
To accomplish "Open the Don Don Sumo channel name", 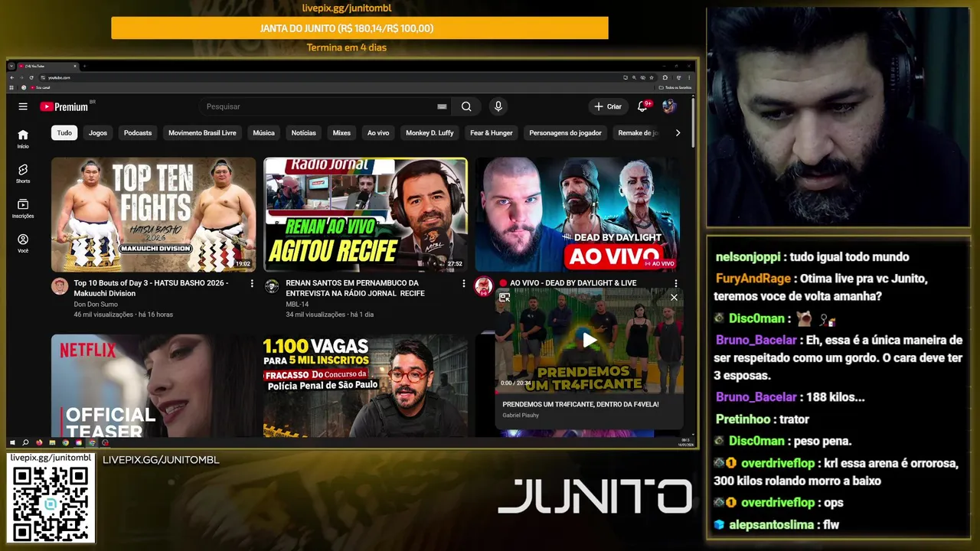I will (x=96, y=304).
